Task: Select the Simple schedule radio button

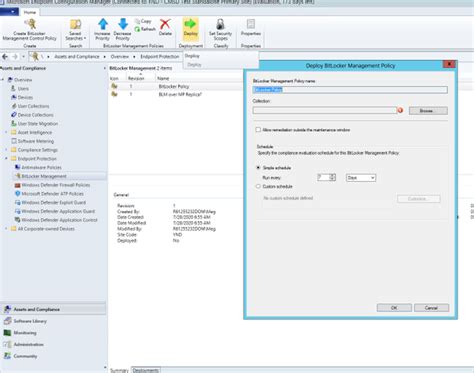Action: point(258,168)
